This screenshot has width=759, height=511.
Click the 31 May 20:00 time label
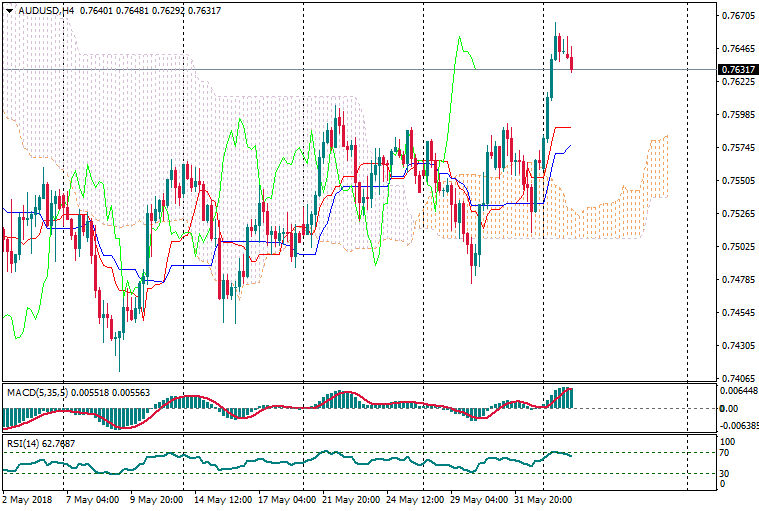[542, 497]
